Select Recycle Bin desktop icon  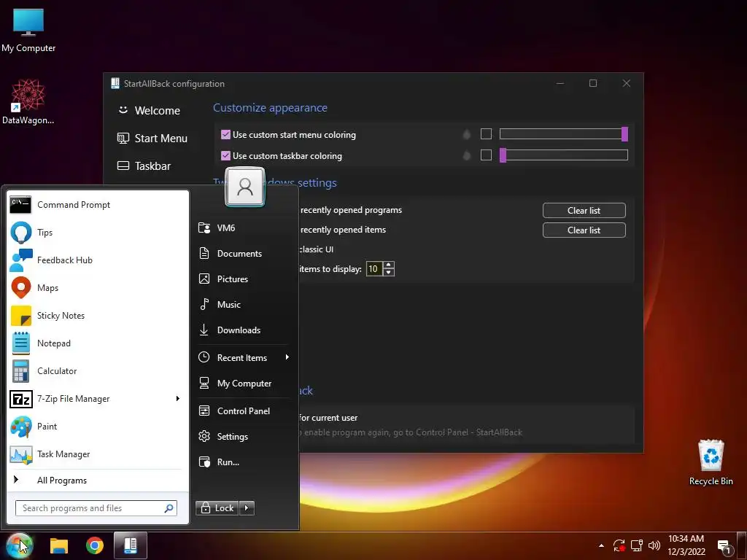711,463
